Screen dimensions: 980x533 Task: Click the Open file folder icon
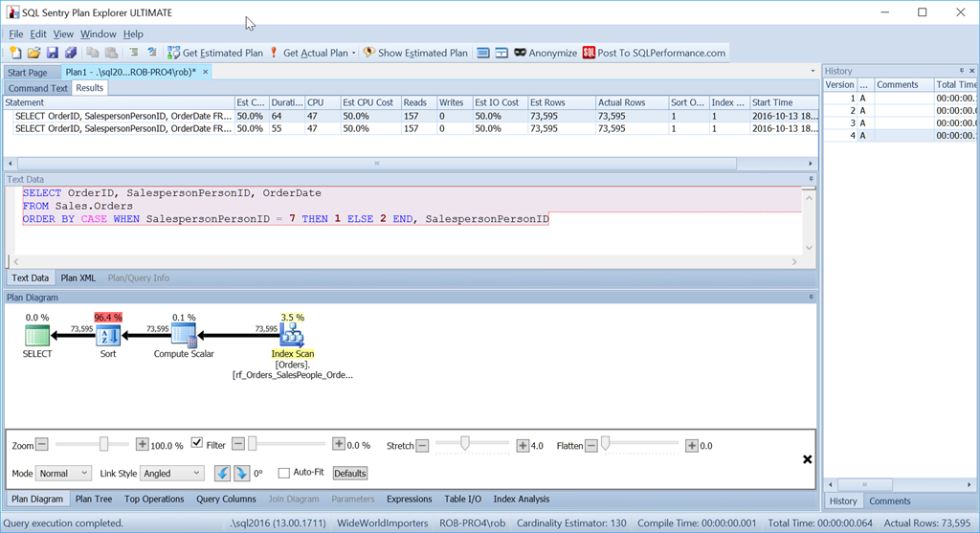(x=33, y=53)
